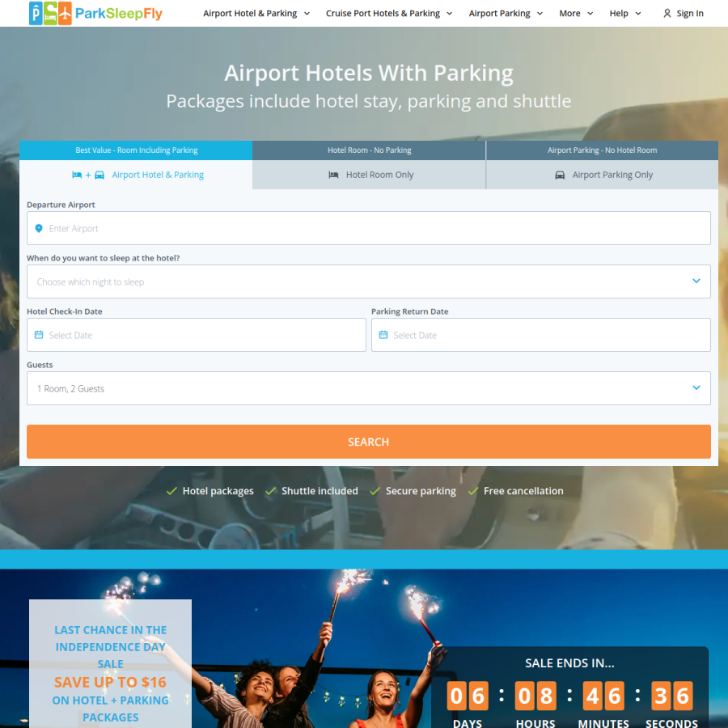Click the 'Free cancellation' text
This screenshot has height=728, width=728.
pyautogui.click(x=523, y=491)
